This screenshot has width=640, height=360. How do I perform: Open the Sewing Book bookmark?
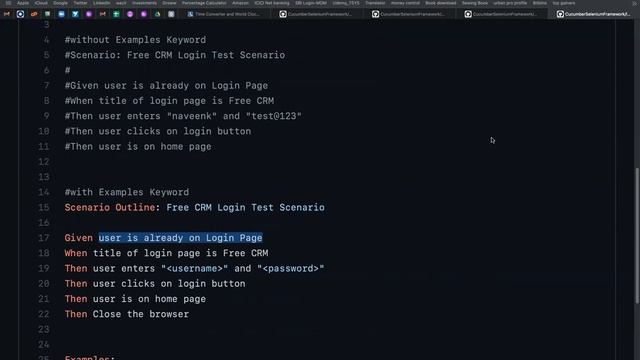click(x=475, y=3)
